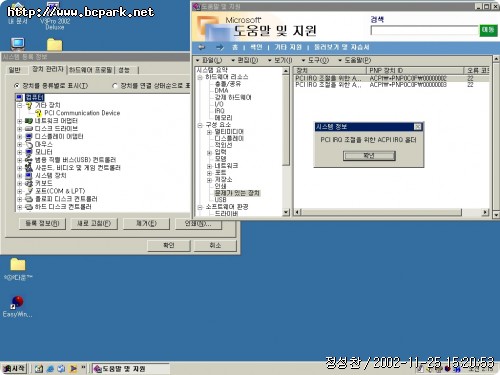Click the 도움말 및 지원 taskbar button

(x=131, y=369)
